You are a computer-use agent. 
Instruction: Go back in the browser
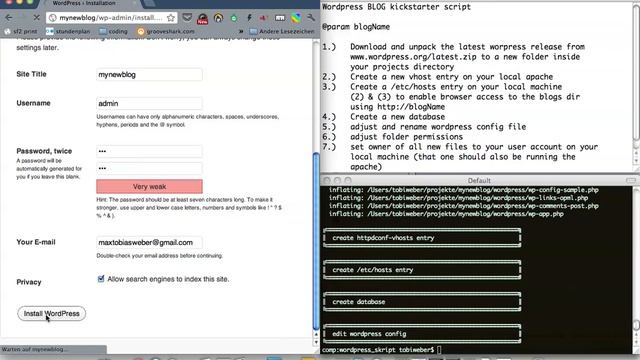(9, 18)
